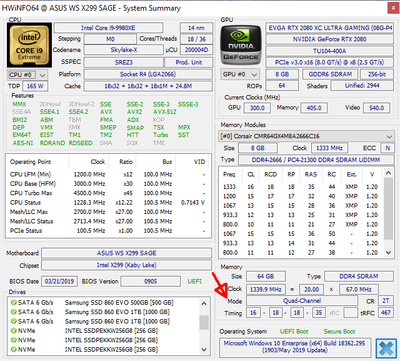The image size is (400, 361).
Task: Click the Prod. Unit field
Action: pos(189,62)
